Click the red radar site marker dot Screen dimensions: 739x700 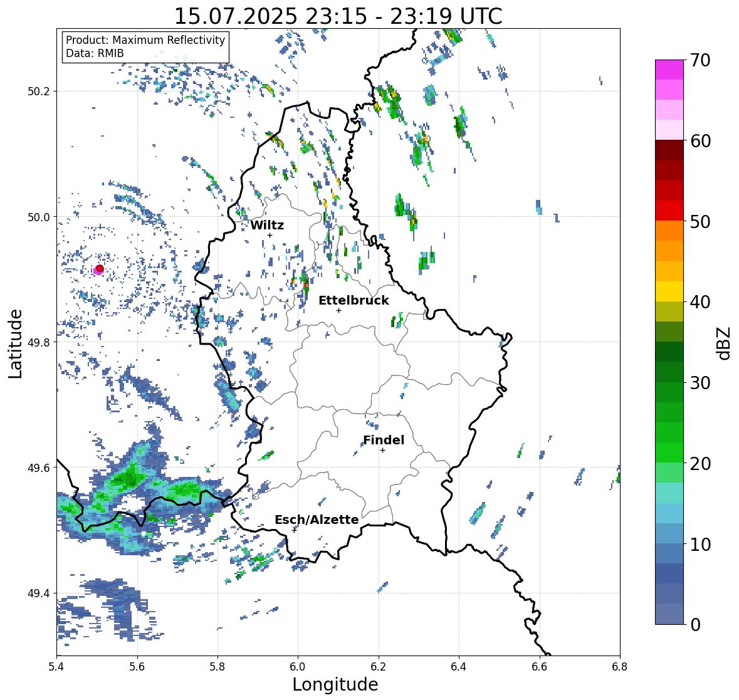100,268
